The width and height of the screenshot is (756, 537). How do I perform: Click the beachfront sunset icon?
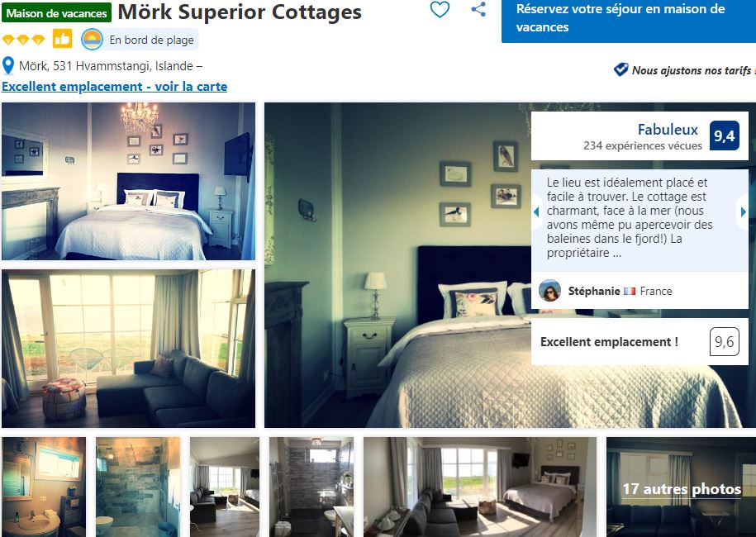click(92, 40)
